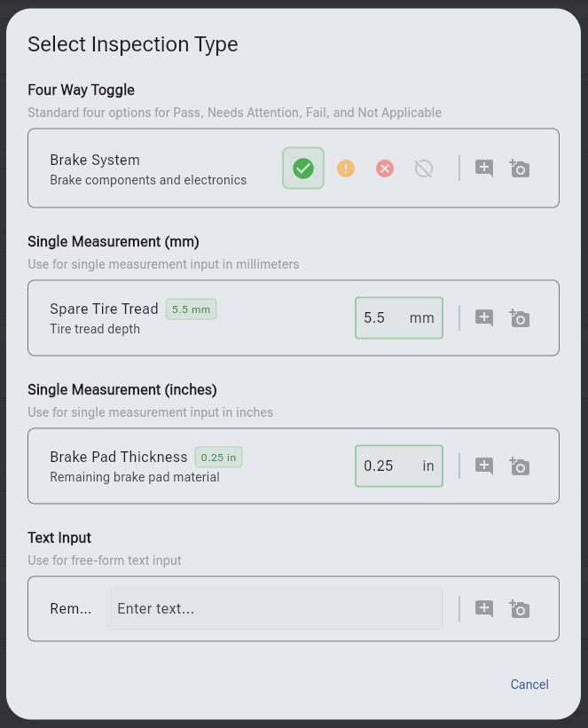Add photo to Text Input row
This screenshot has height=728, width=588.
(x=520, y=608)
